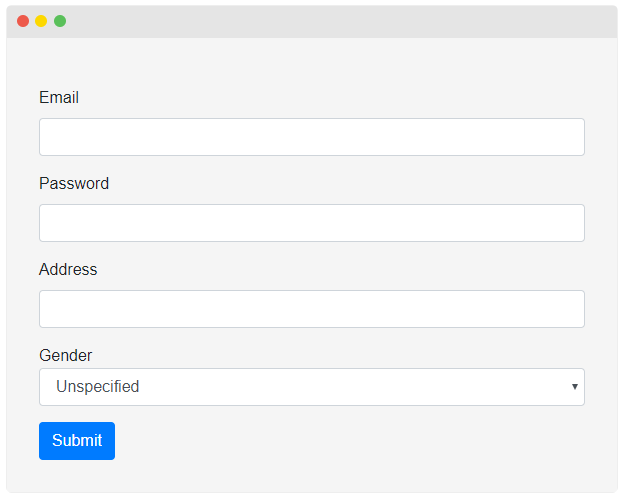Click into the Password text box
Screen dimensions: 625x498
pos(311,223)
